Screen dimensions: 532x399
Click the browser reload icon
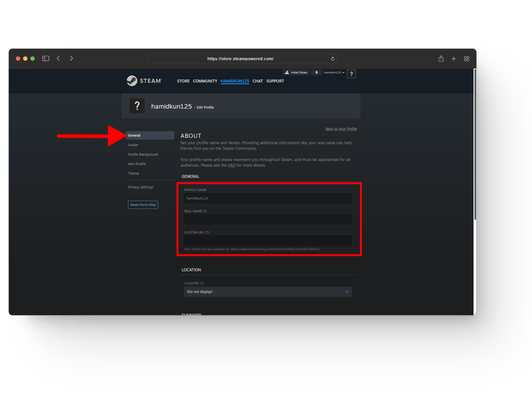pos(332,59)
